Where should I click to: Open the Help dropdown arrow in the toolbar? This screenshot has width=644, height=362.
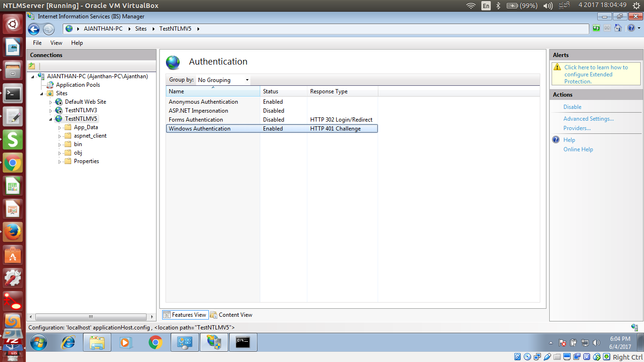(639, 28)
